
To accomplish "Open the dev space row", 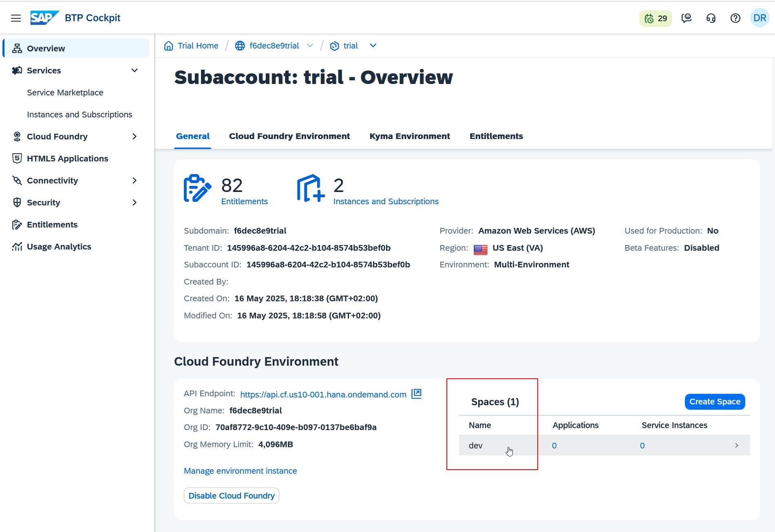I will pyautogui.click(x=604, y=446).
